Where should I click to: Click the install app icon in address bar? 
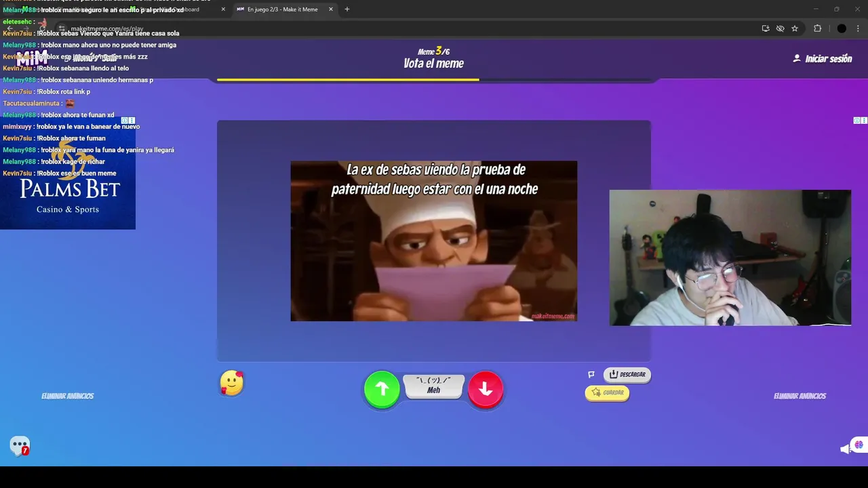766,28
